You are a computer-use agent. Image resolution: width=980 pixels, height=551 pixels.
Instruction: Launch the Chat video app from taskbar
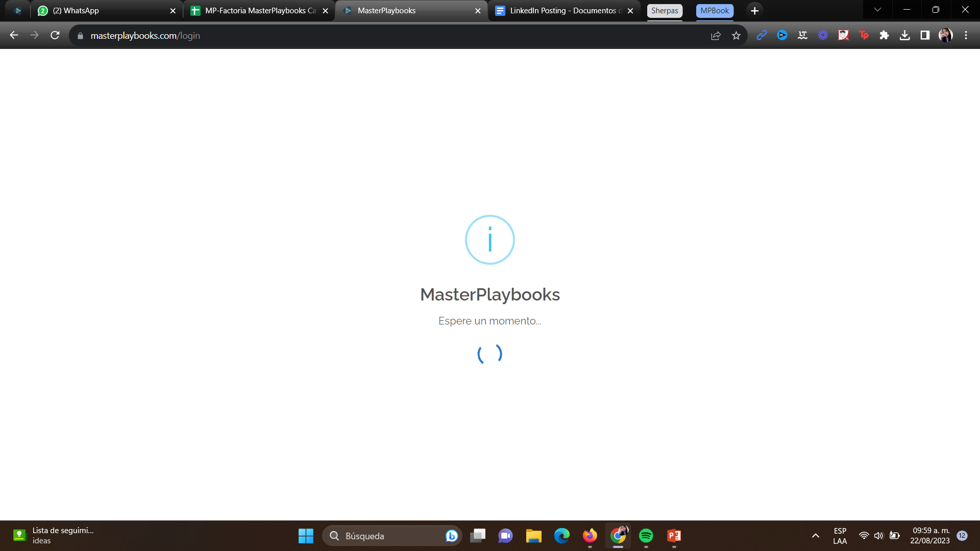click(x=505, y=536)
